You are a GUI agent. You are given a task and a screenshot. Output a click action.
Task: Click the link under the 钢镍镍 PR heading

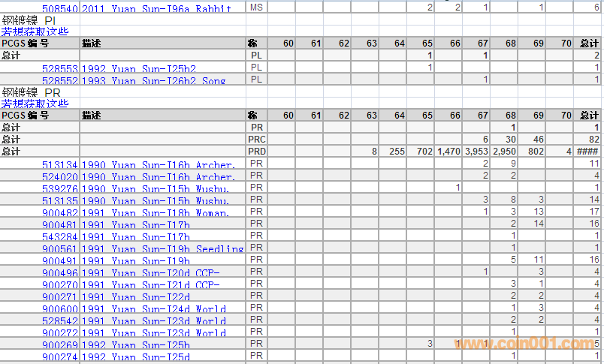point(35,104)
